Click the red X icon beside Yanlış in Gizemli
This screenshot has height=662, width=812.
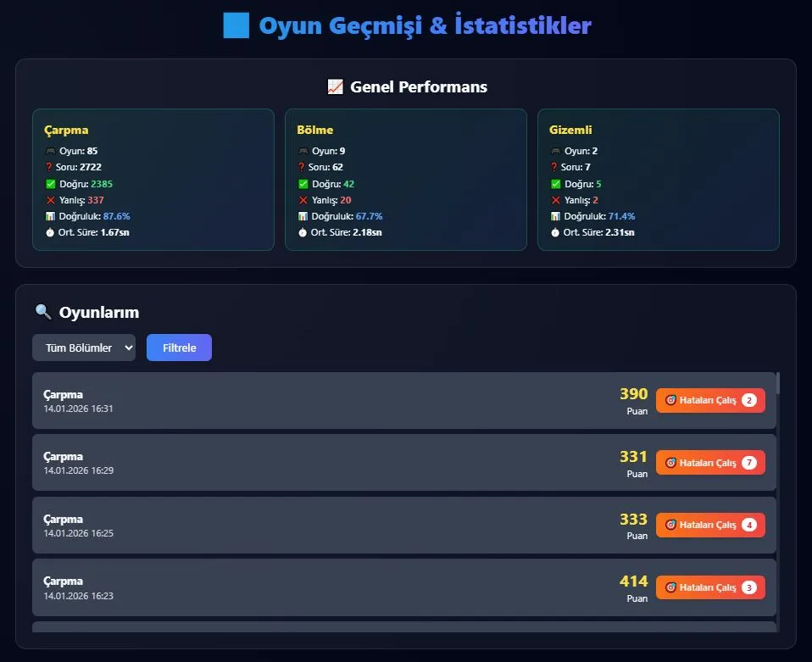[x=555, y=199]
